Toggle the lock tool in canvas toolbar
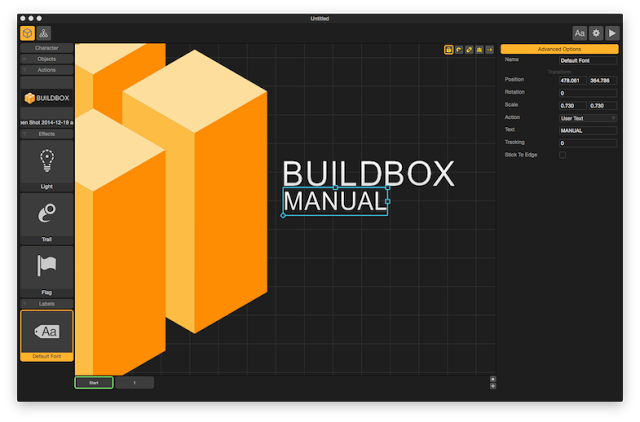 (449, 50)
